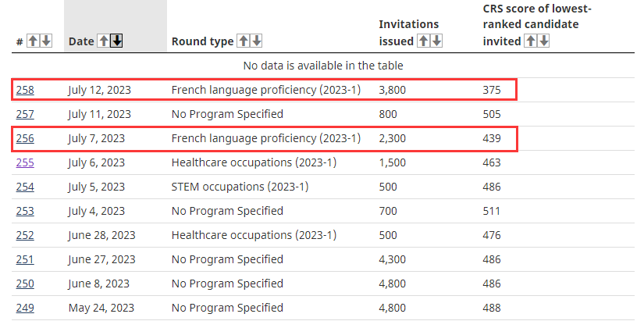Sort # column descending arrow
The height and width of the screenshot is (321, 644).
pyautogui.click(x=46, y=41)
